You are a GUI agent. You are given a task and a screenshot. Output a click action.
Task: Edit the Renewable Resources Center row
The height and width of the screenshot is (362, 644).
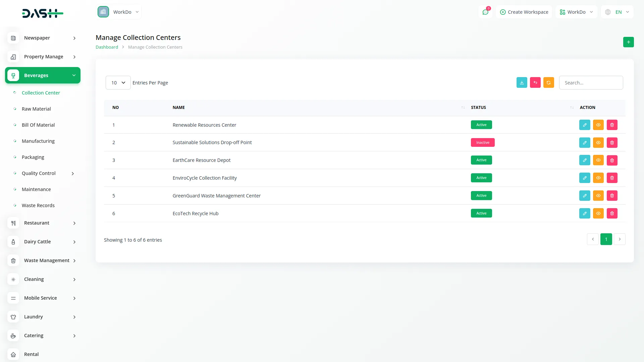pyautogui.click(x=584, y=125)
